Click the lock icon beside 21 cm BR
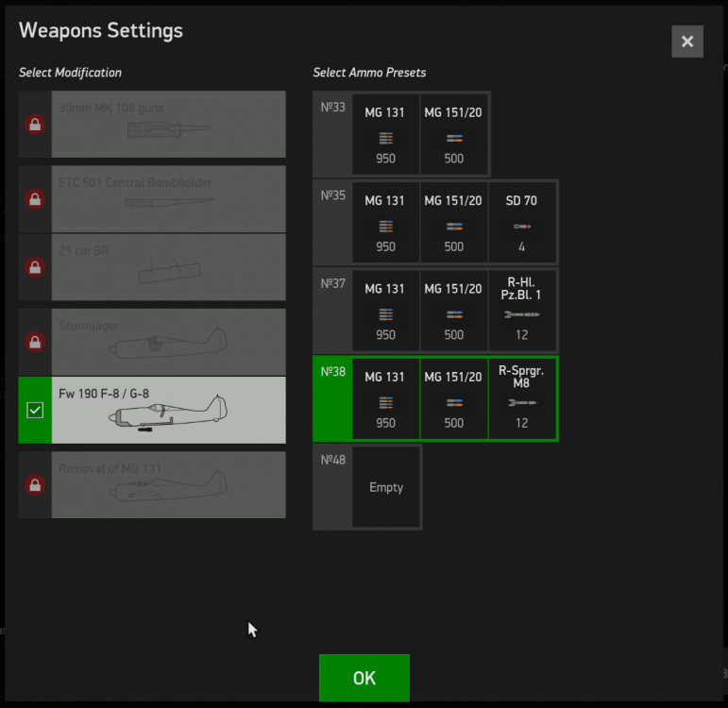The width and height of the screenshot is (728, 708). [x=35, y=267]
